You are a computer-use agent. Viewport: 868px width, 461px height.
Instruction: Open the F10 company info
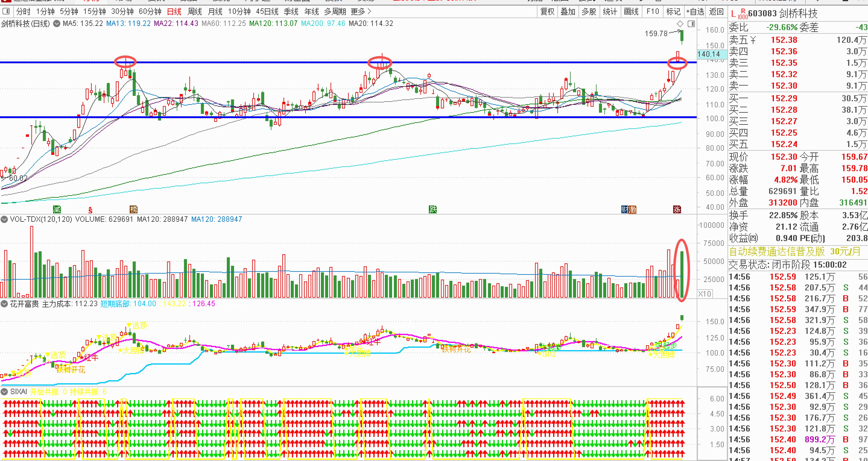[x=653, y=11]
